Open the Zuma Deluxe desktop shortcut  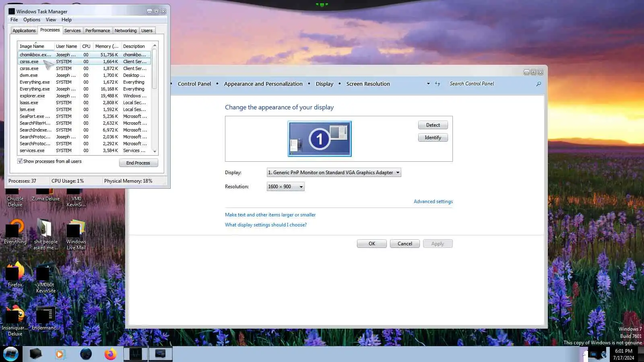[45, 195]
